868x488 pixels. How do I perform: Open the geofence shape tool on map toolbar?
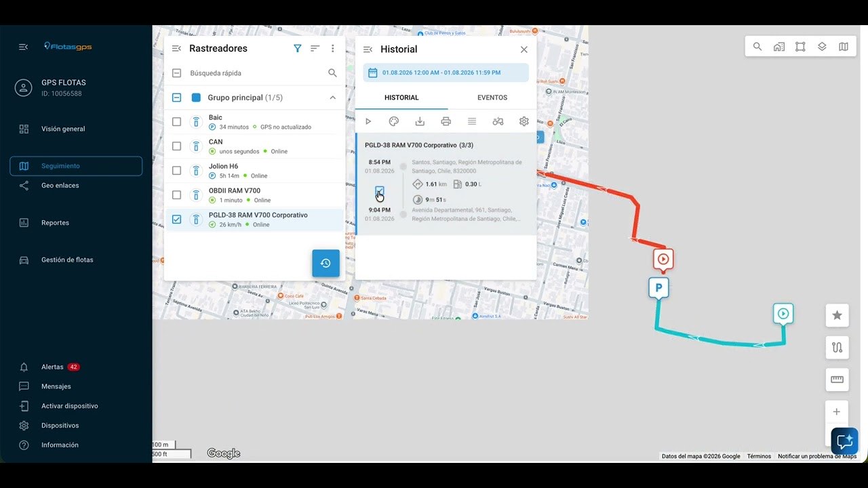pyautogui.click(x=800, y=47)
